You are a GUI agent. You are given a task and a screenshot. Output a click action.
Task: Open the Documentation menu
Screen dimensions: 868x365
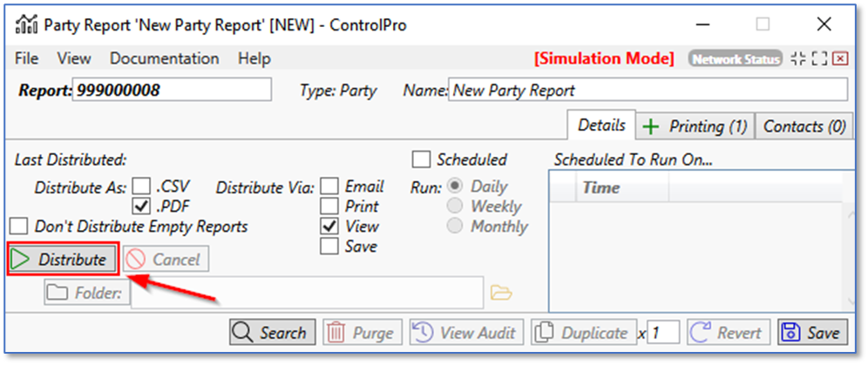tap(164, 59)
